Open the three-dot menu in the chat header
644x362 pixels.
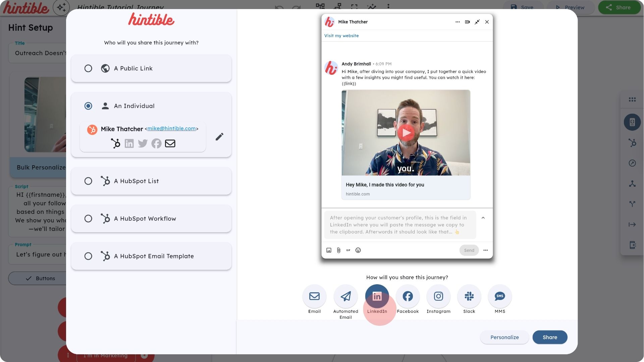click(458, 22)
